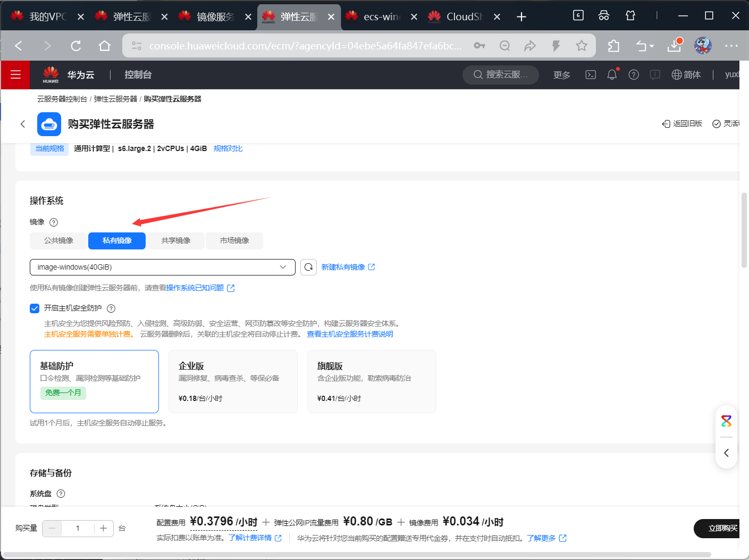Open 了解计费详情 link
749x560 pixels.
point(255,538)
